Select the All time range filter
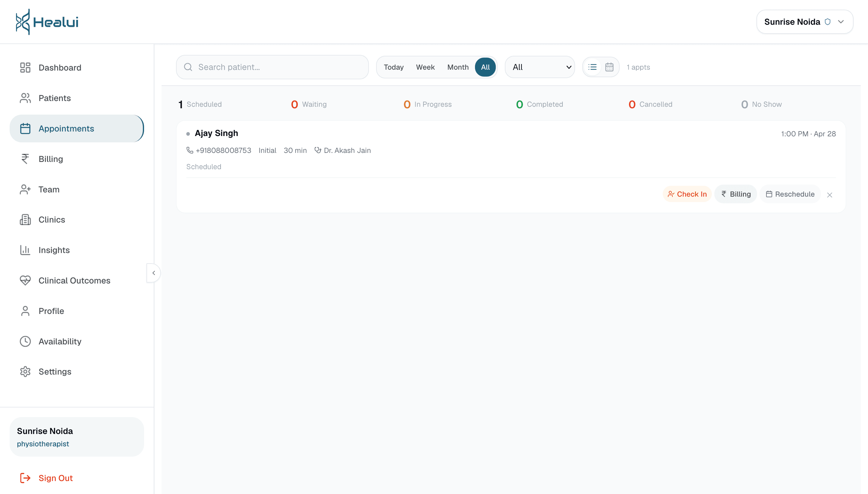This screenshot has width=868, height=494. pos(485,67)
